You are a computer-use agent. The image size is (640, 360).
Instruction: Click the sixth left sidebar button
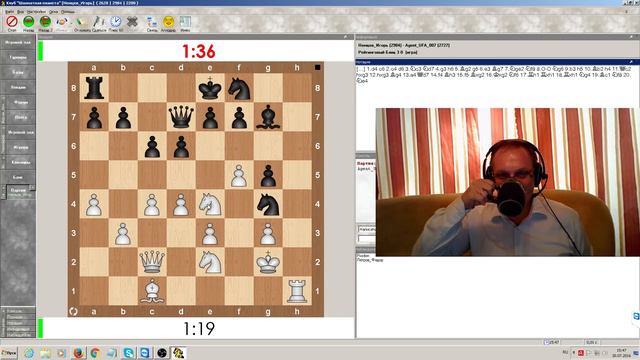[x=20, y=118]
